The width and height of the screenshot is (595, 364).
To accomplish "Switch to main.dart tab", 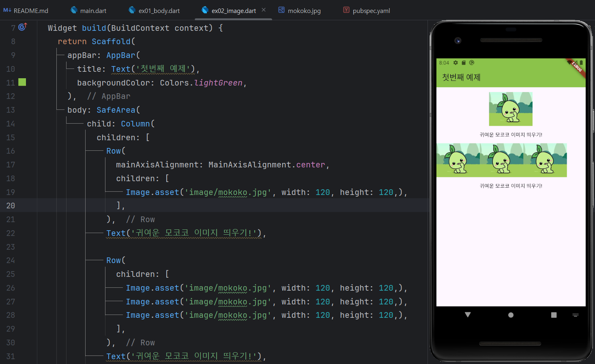I will click(x=88, y=11).
